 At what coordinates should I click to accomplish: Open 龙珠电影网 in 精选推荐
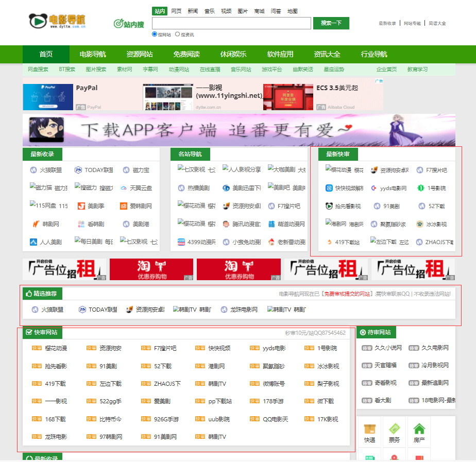point(244,310)
